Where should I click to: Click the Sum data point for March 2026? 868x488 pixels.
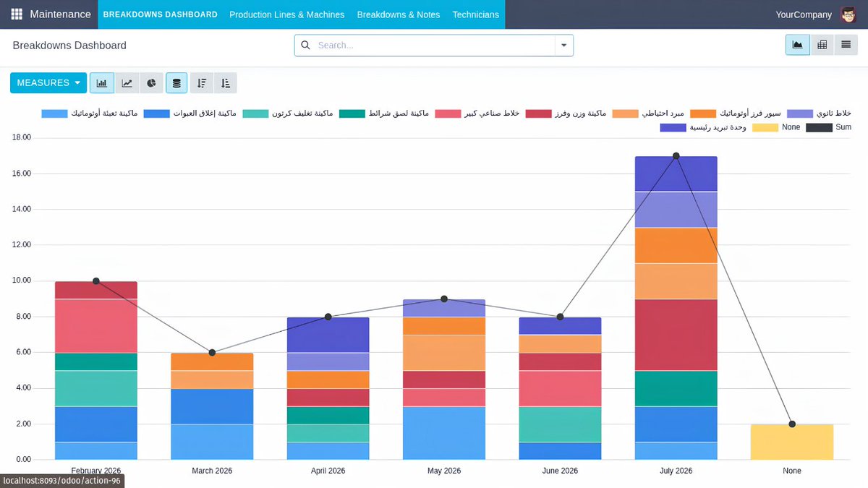(212, 353)
